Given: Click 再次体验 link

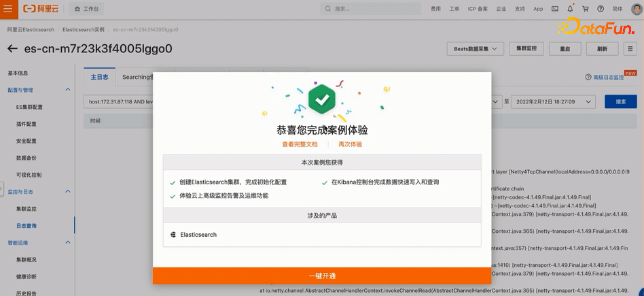Looking at the screenshot, I should [351, 144].
